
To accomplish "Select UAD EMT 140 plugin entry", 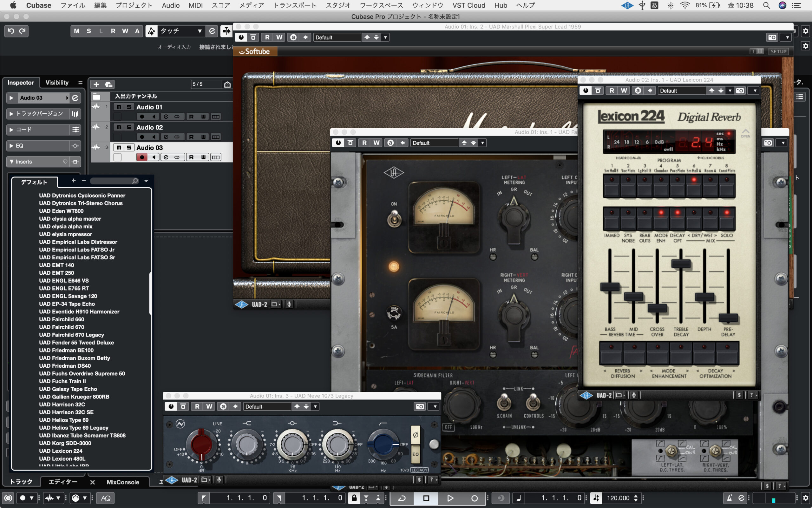I will pyautogui.click(x=56, y=265).
